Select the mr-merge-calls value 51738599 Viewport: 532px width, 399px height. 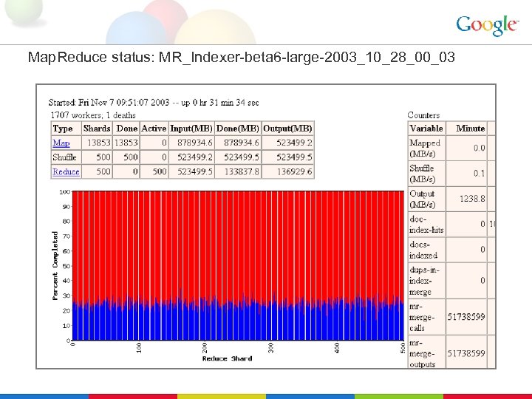tap(466, 317)
